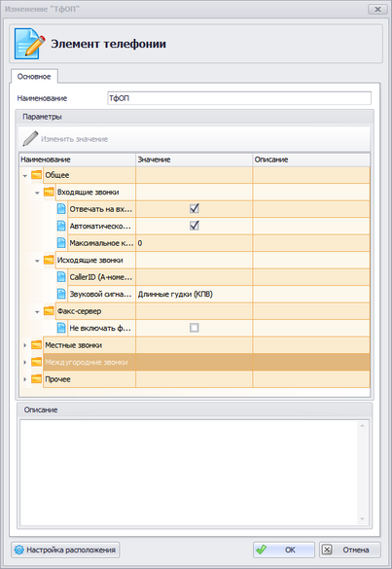Image resolution: width=392 pixels, height=569 pixels.
Task: Click the Значение column header
Action: tap(195, 160)
